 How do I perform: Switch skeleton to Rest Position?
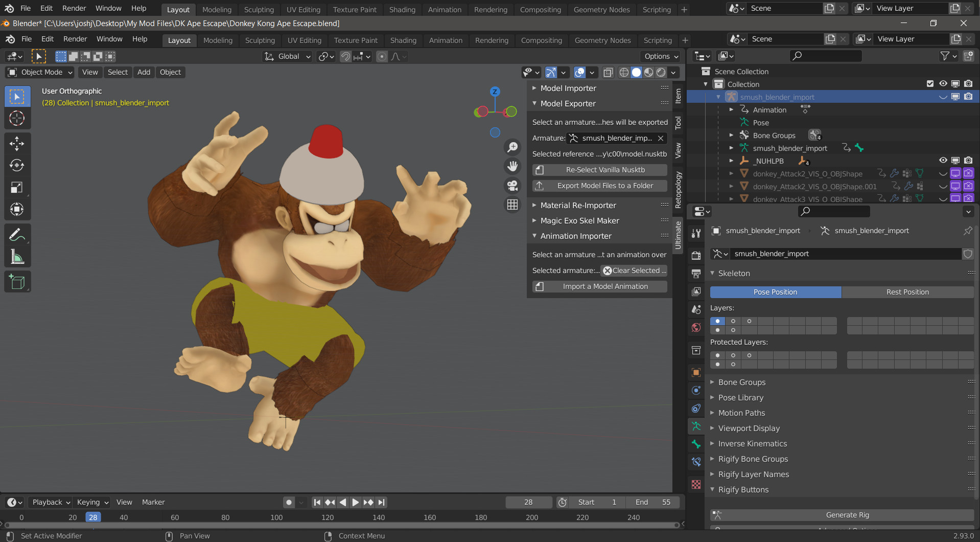(907, 292)
